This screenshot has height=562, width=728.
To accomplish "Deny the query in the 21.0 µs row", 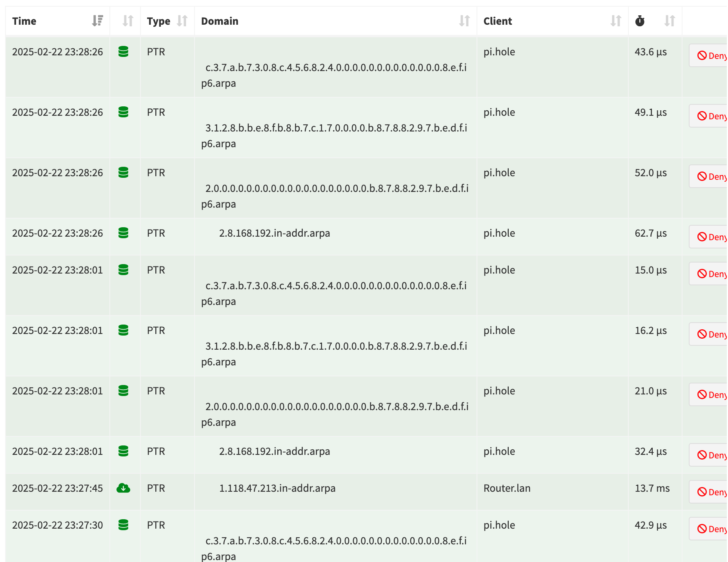I will tap(708, 395).
